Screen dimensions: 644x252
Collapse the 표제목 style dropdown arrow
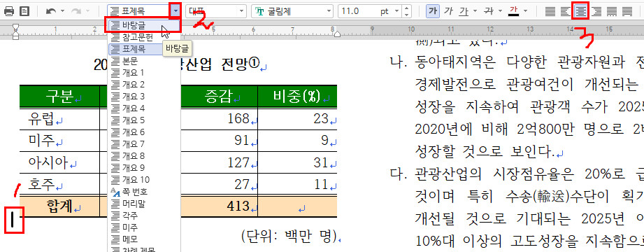click(176, 11)
